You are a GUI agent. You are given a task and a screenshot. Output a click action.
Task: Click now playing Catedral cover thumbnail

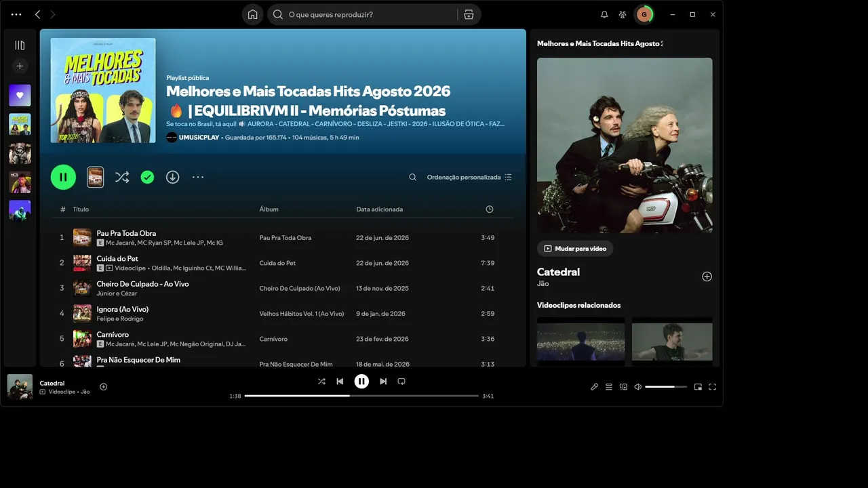point(20,387)
